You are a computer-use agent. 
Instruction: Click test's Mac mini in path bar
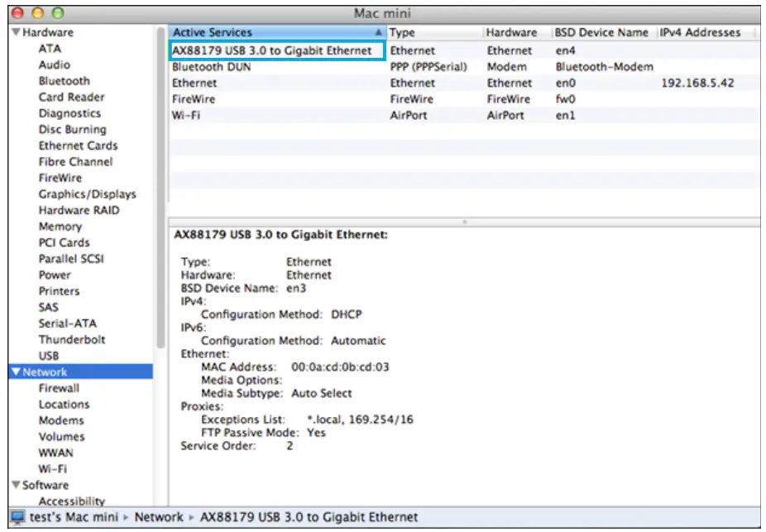74,517
